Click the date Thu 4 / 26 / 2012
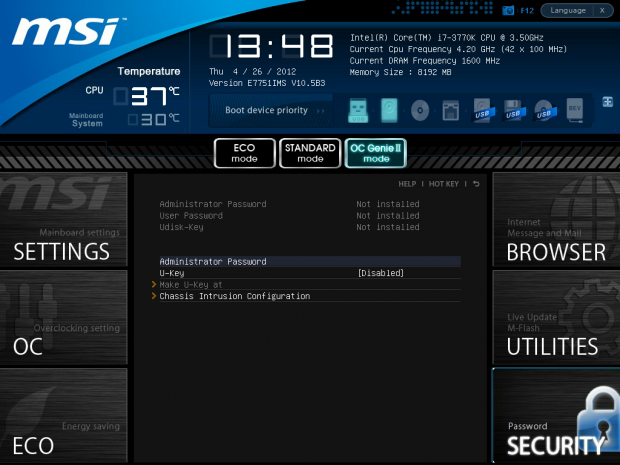This screenshot has width=620, height=465. point(252,72)
